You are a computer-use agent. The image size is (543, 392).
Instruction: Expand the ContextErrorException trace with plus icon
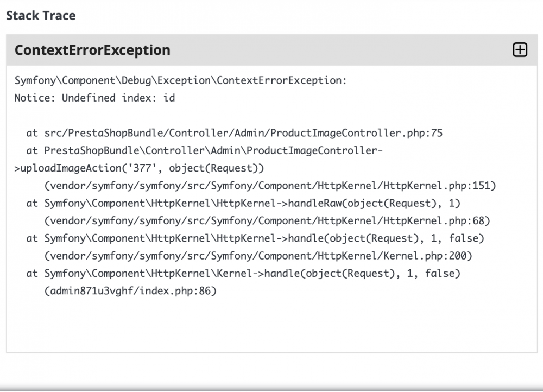pos(520,50)
